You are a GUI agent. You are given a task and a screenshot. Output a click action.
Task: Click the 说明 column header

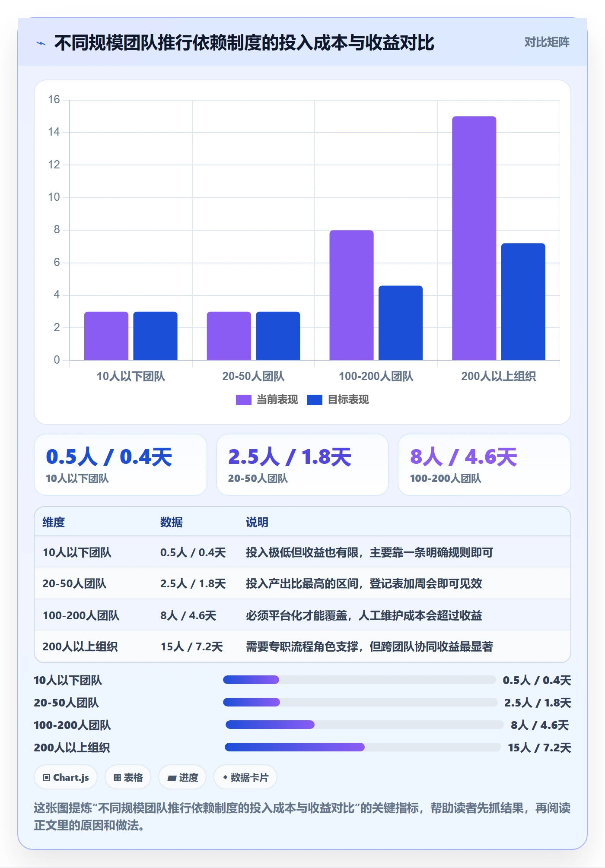pos(257,522)
